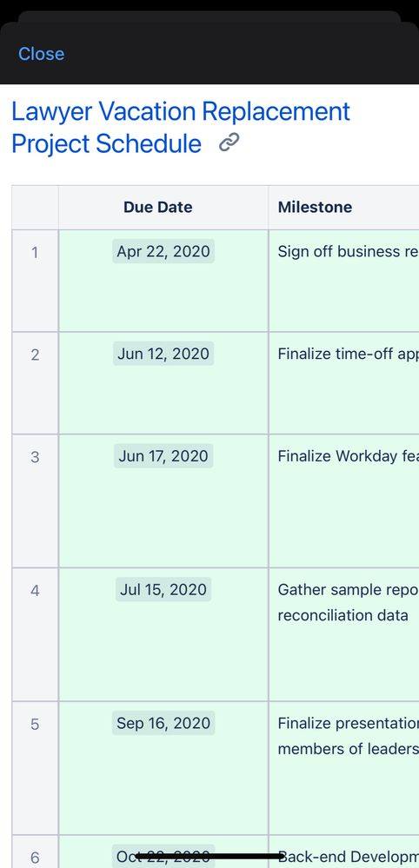Copy link icon beside Project Schedule title

[229, 143]
